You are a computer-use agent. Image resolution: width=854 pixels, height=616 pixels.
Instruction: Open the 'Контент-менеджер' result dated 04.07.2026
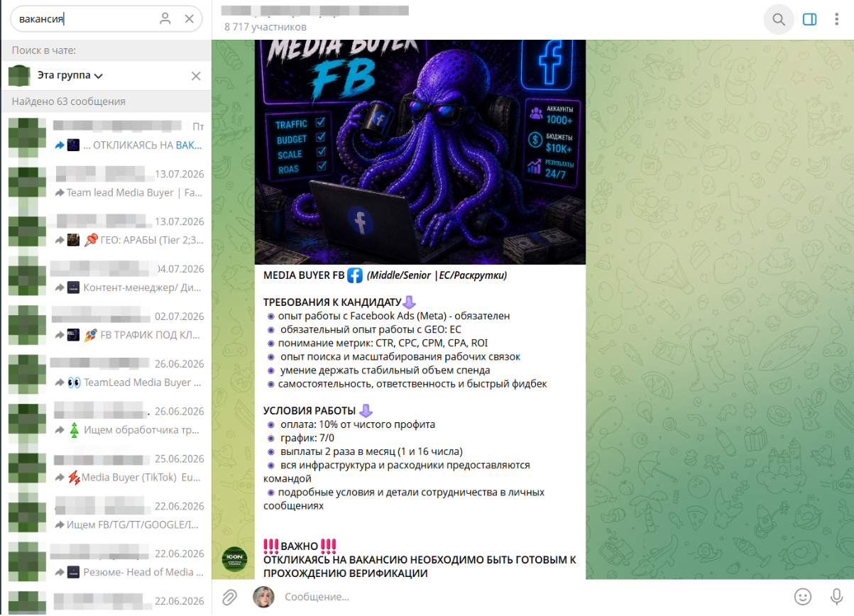click(x=106, y=279)
